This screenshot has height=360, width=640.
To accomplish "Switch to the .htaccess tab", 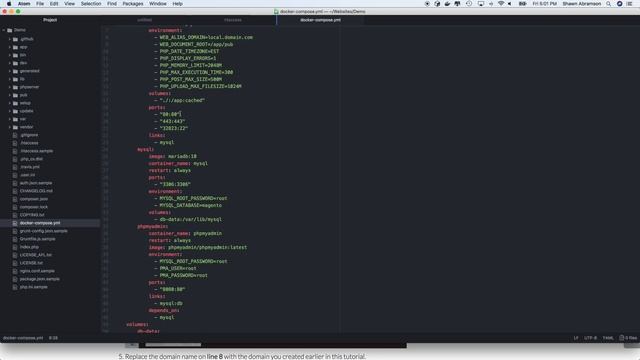I will [x=233, y=20].
